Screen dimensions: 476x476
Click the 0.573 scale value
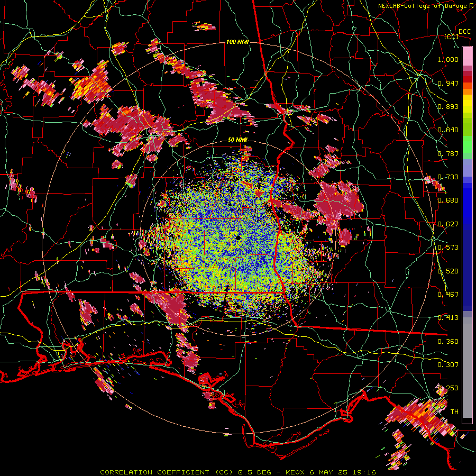(448, 248)
